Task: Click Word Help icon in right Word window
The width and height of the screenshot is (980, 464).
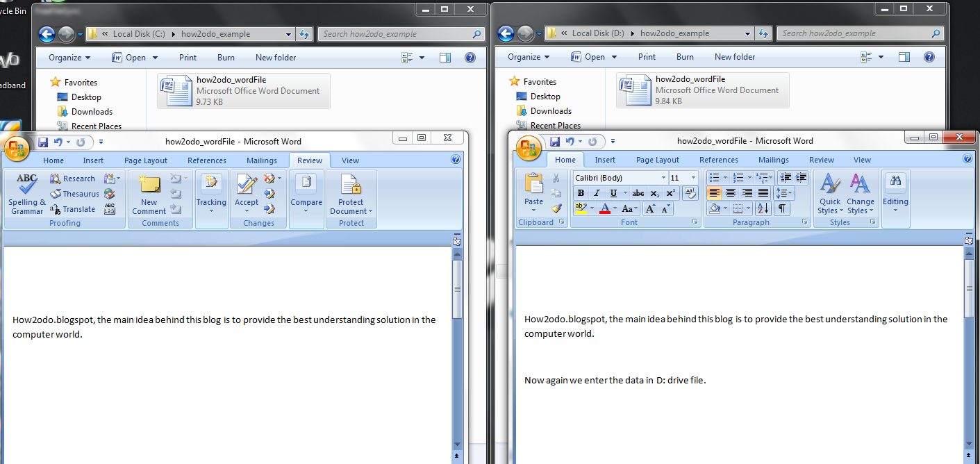Action: [967, 159]
